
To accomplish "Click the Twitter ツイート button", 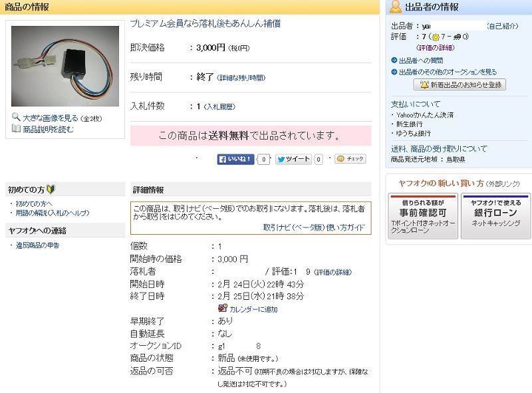I will [293, 159].
